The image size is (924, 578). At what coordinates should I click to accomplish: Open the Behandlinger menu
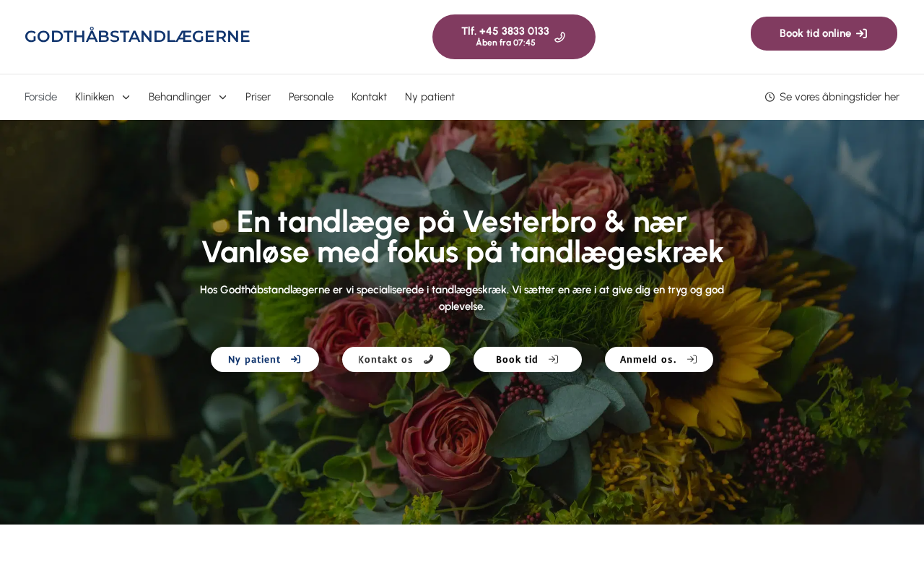180,97
